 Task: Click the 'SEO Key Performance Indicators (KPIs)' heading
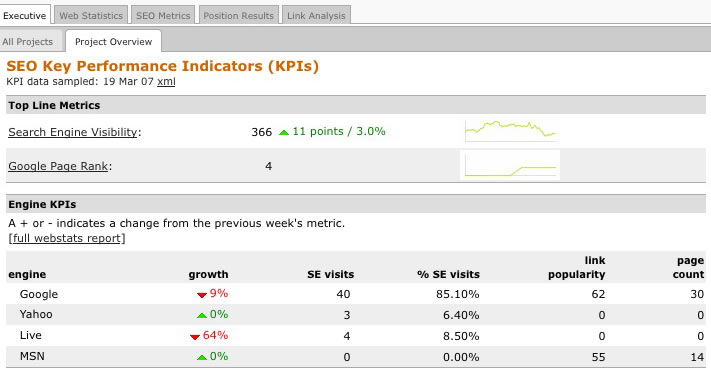162,66
